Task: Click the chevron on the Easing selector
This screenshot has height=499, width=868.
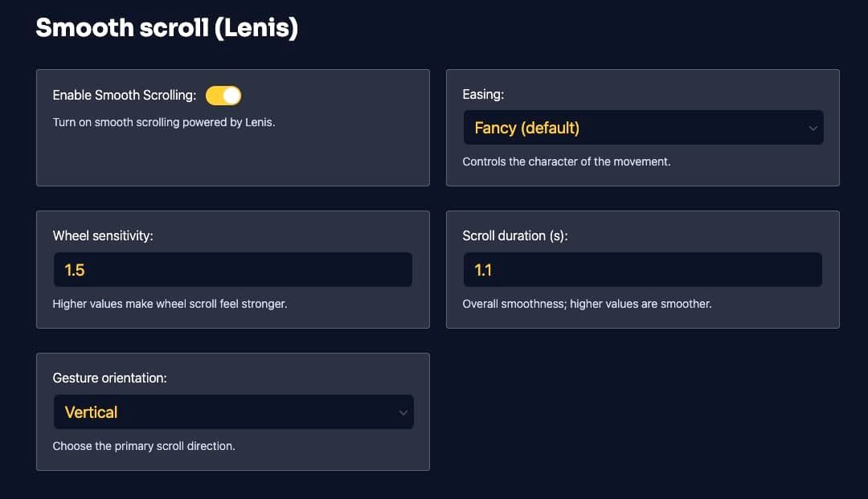Action: [813, 127]
